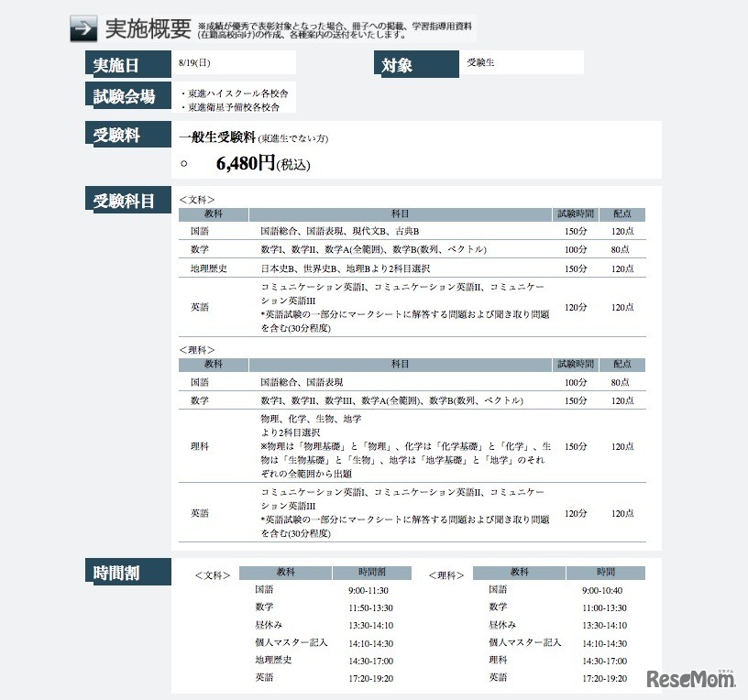The image size is (748, 700).
Task: Select the 6,480円(税込) price option
Action: pyautogui.click(x=247, y=162)
